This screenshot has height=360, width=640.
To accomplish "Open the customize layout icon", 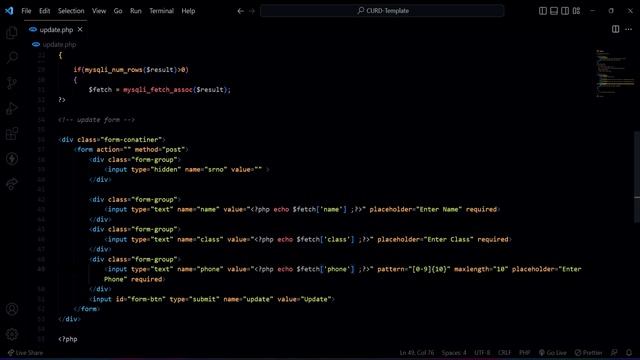I will tap(576, 11).
